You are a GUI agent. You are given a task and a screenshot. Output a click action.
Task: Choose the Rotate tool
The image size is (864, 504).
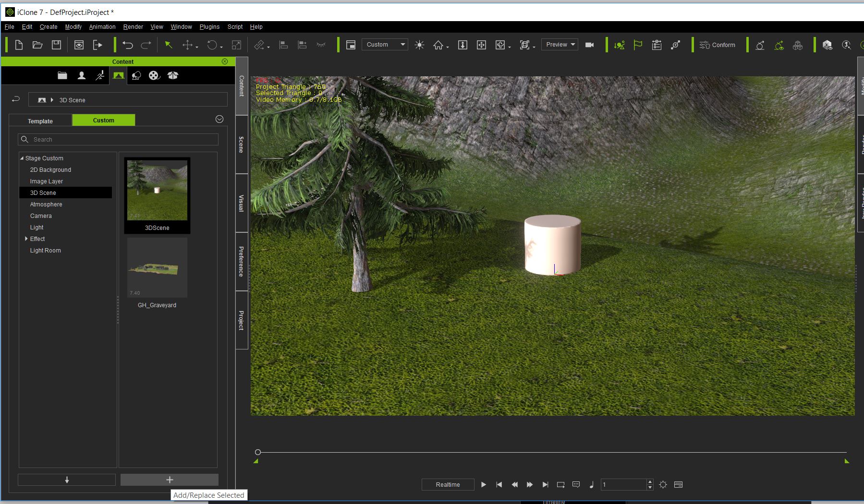click(212, 45)
